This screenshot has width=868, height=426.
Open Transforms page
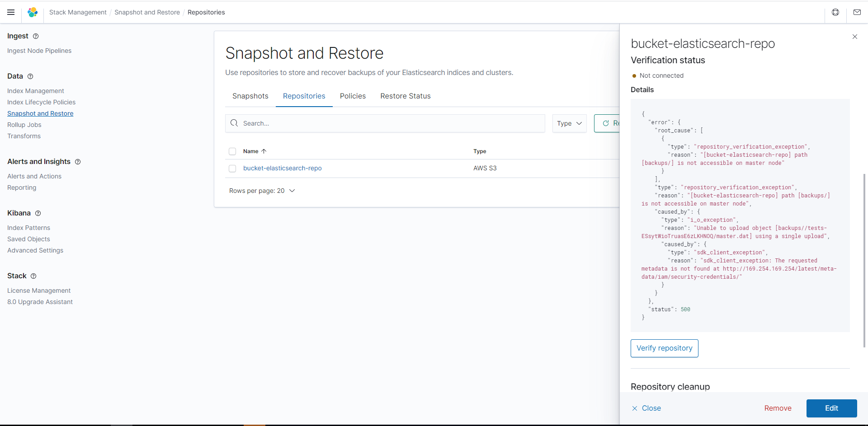click(x=24, y=136)
